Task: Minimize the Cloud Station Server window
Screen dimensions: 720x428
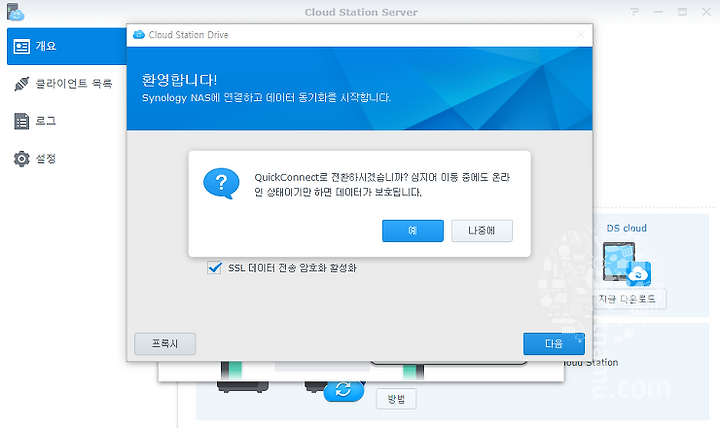Action: (658, 12)
